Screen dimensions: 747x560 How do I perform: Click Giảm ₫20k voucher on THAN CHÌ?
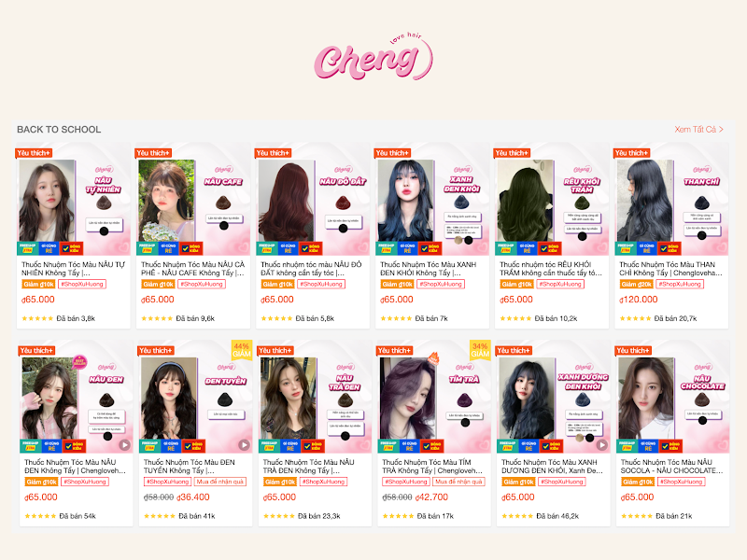click(x=637, y=285)
